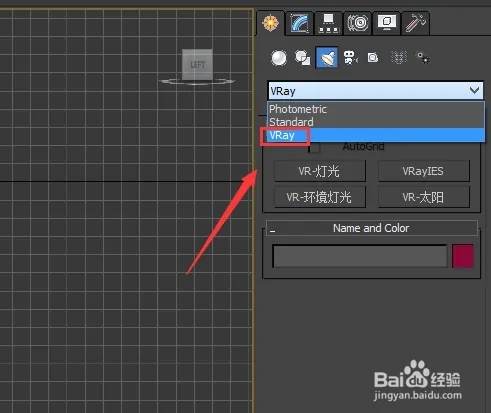The height and width of the screenshot is (413, 491).
Task: Select the Cameras category icon
Action: pos(351,58)
